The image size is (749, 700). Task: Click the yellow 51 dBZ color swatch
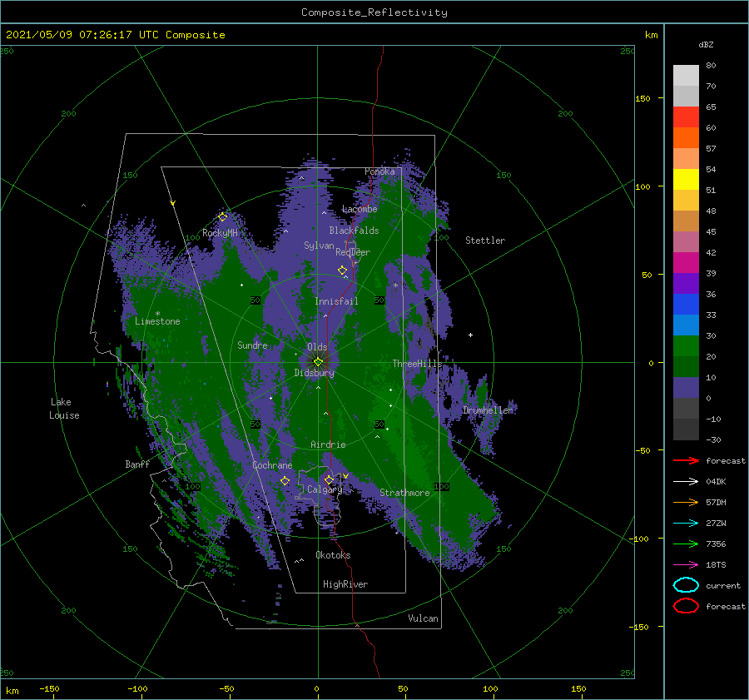pos(686,179)
